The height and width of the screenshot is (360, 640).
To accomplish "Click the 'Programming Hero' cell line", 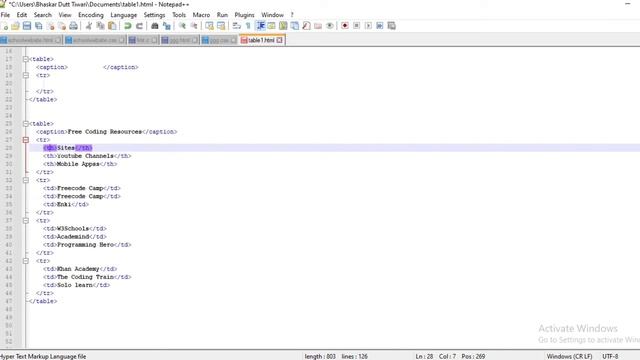I will click(x=87, y=245).
